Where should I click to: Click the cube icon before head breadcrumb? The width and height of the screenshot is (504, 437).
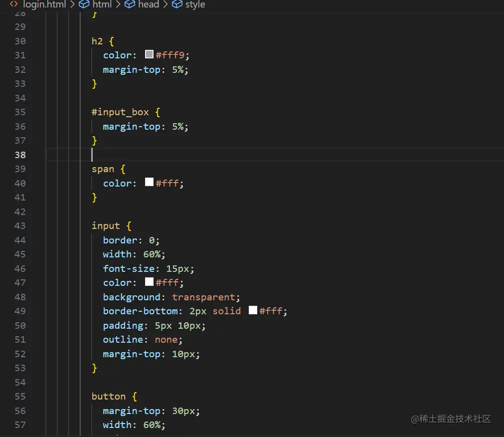point(130,4)
